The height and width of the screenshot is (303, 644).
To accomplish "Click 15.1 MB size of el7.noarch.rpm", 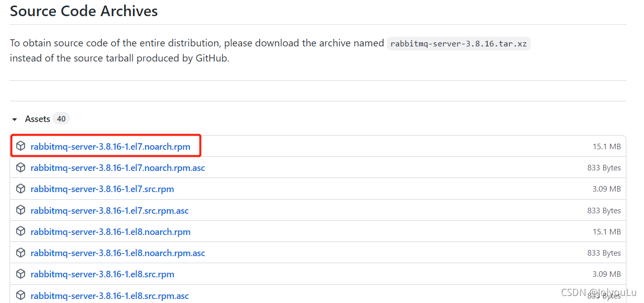I will pos(607,147).
